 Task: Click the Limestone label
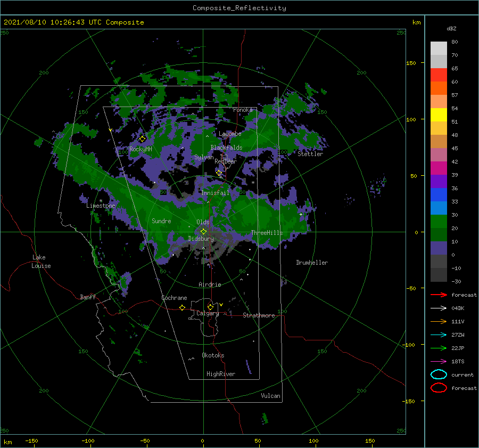(101, 206)
